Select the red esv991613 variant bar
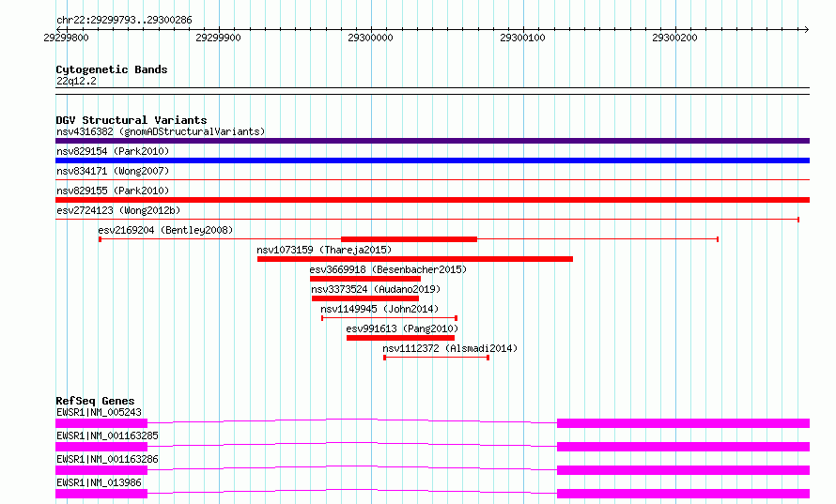Screen dimensions: 836x504 point(400,338)
